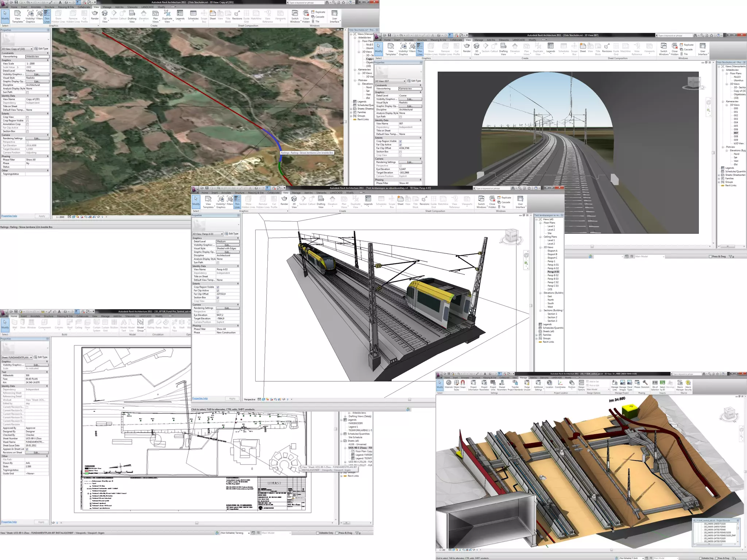Open type selector 3D View: Persp A 03
This screenshot has height=560, width=747.
click(x=208, y=234)
